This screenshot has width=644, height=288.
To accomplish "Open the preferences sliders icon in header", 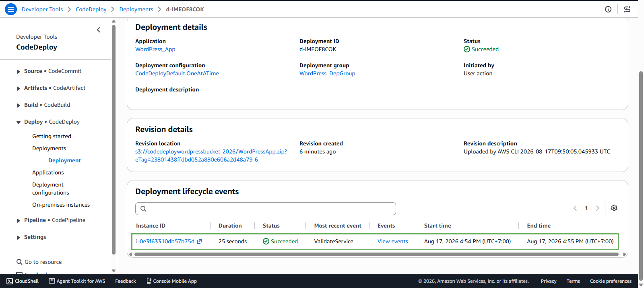I will coord(627,9).
